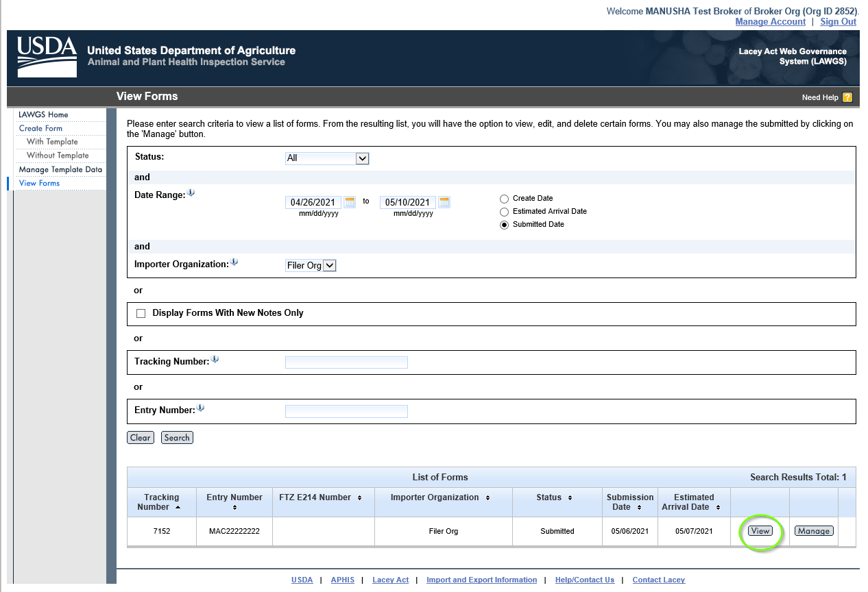Open the end date calendar picker
Screen dimensions: 868x592
pyautogui.click(x=444, y=202)
